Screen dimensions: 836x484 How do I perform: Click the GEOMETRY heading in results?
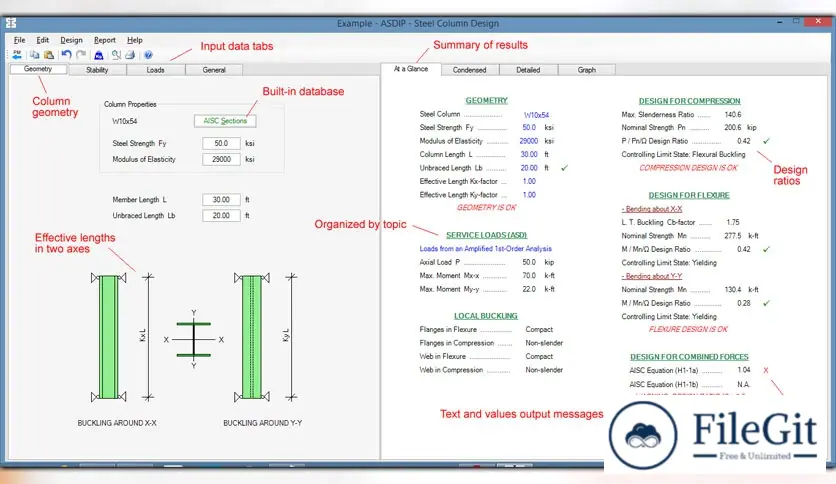click(486, 100)
